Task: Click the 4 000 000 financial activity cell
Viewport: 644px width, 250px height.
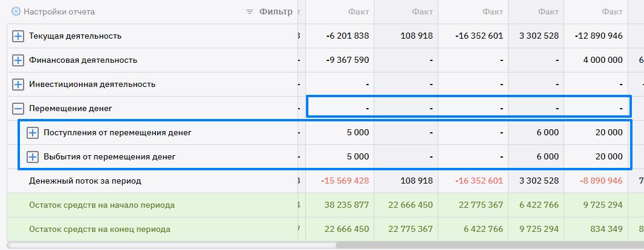Action: (602, 60)
